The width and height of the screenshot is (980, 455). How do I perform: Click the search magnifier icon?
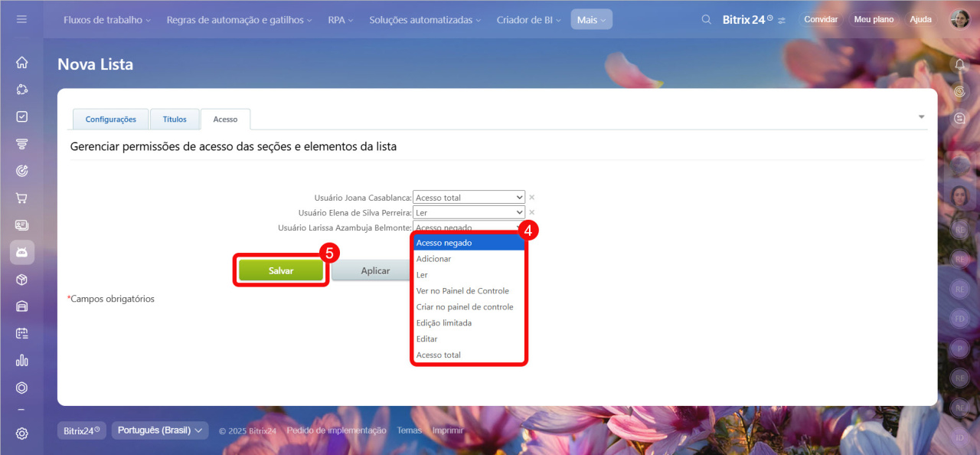pos(707,20)
